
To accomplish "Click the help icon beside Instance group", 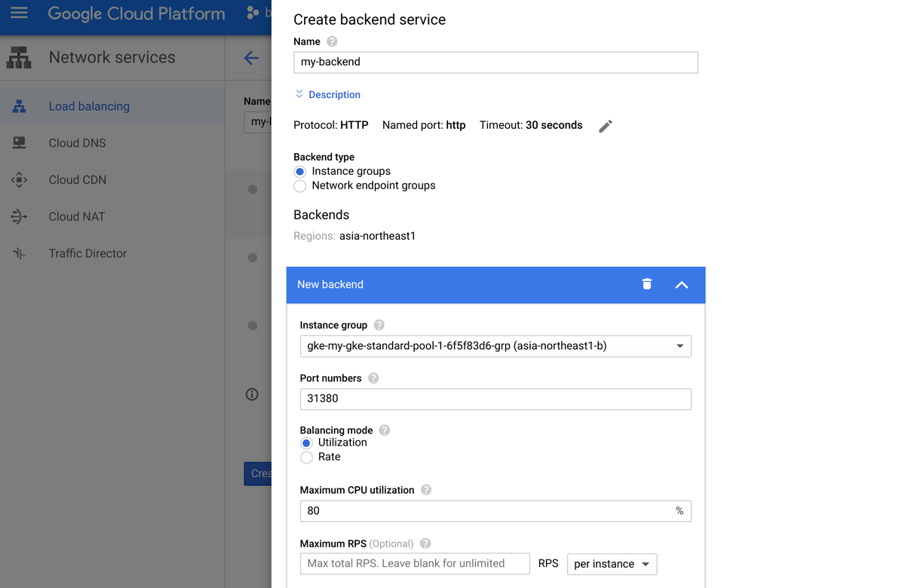I will pos(379,325).
